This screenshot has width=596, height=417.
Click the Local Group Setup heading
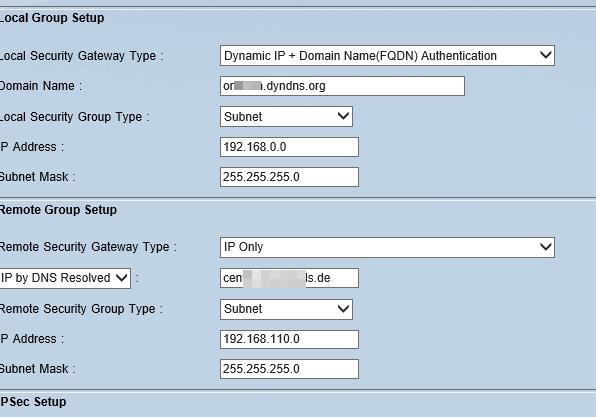pos(52,18)
